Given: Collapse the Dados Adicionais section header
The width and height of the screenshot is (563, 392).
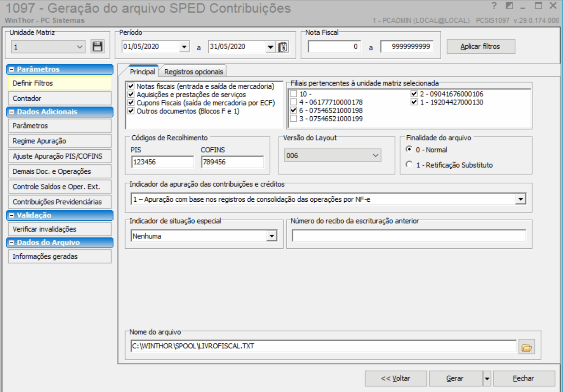Looking at the screenshot, I should click(60, 112).
